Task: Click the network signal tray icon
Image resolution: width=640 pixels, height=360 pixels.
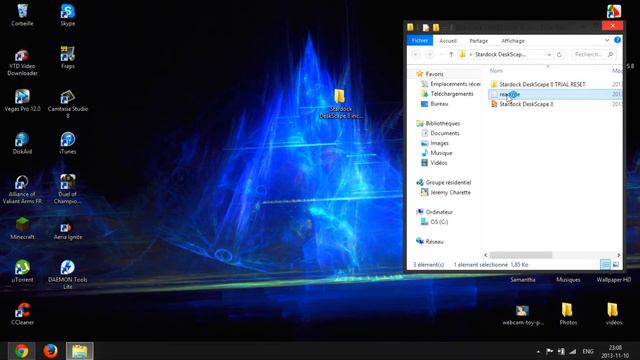Action: pyautogui.click(x=573, y=351)
